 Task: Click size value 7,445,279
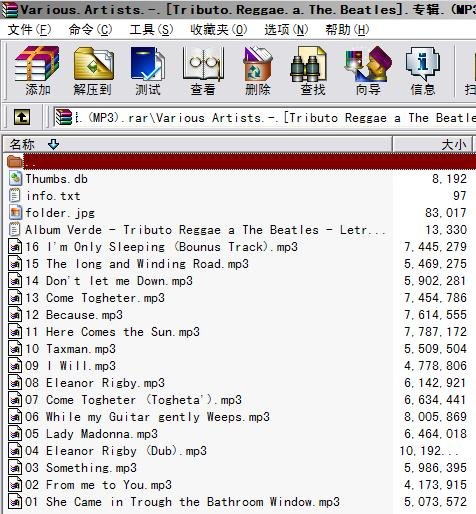click(x=435, y=247)
